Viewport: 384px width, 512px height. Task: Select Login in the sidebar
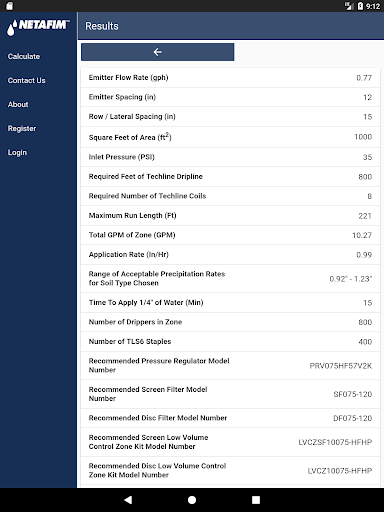pyautogui.click(x=17, y=152)
